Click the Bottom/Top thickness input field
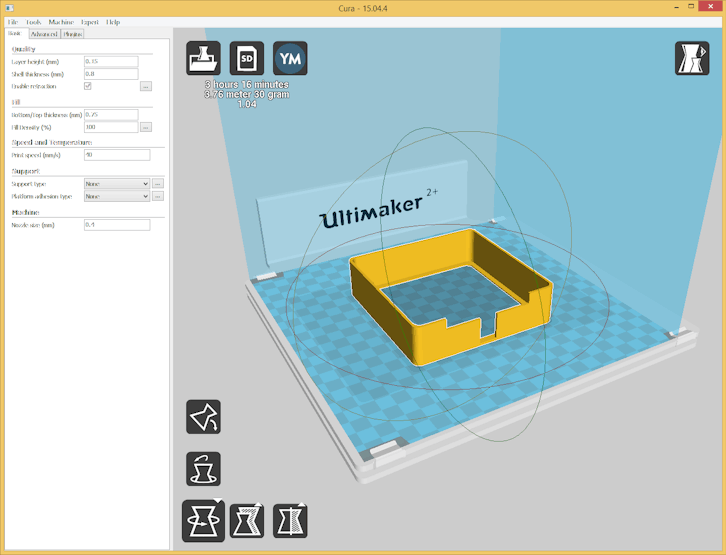The image size is (726, 555). (x=111, y=114)
